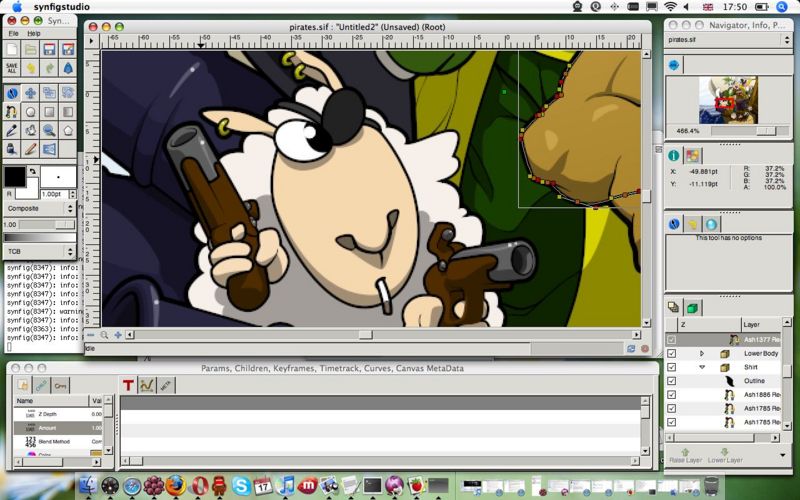
Task: Swap fill and outline colors arrow
Action: pos(33,171)
